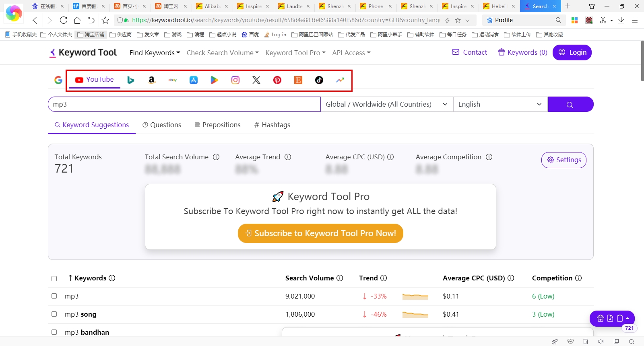Select the Google search engine icon
The width and height of the screenshot is (644, 346).
(x=58, y=80)
